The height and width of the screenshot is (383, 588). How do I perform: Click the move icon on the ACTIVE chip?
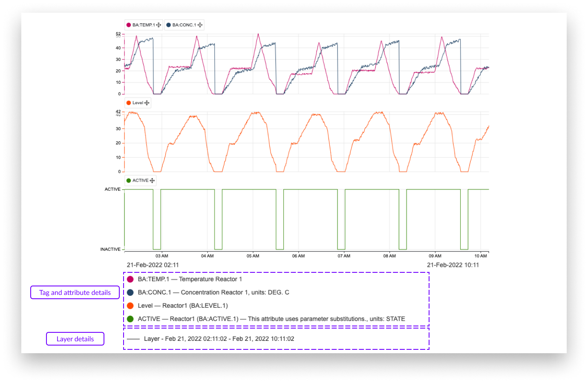click(x=152, y=180)
